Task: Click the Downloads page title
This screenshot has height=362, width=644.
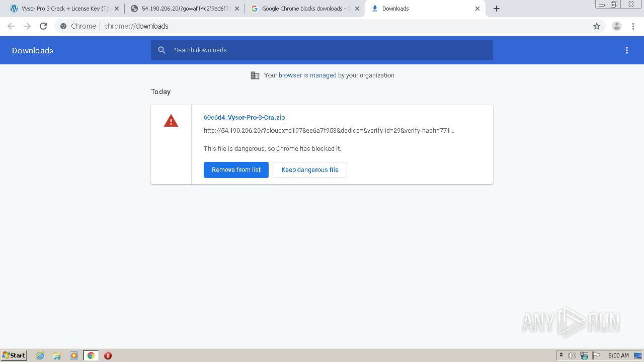Action: pyautogui.click(x=33, y=50)
